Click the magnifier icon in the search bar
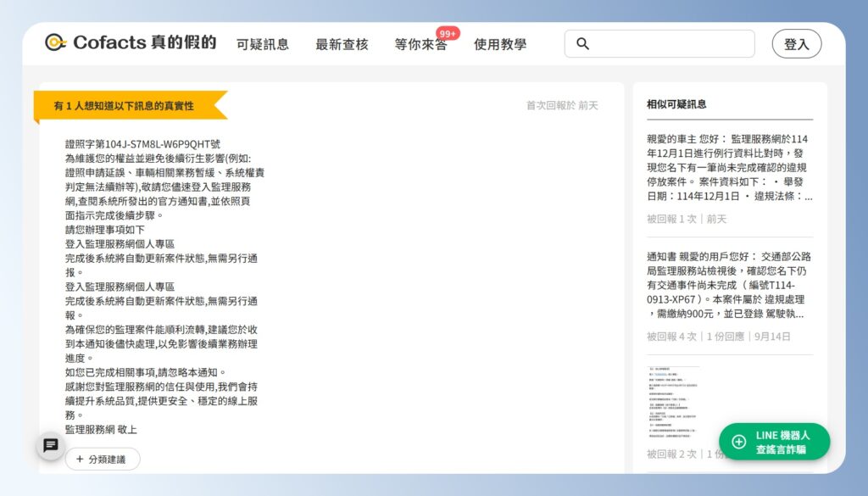Viewport: 868px width, 496px height. [582, 42]
